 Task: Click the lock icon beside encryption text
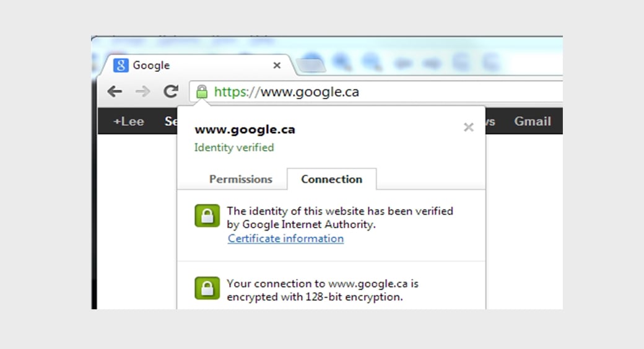coord(207,288)
